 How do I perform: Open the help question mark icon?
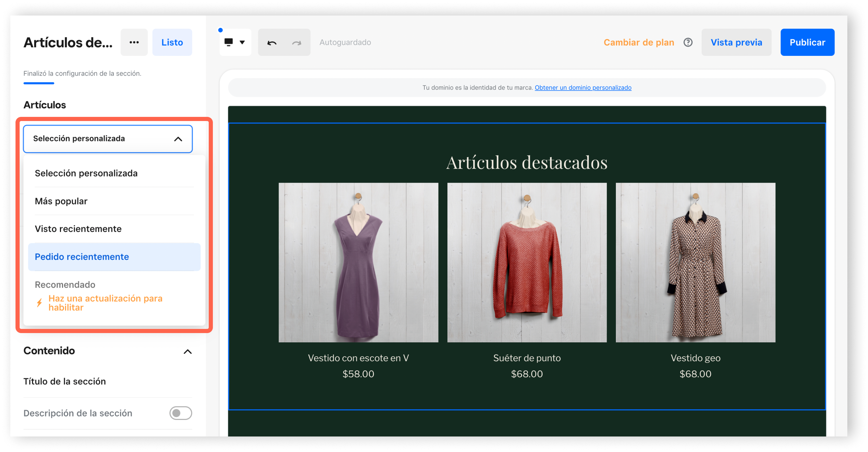(x=688, y=42)
